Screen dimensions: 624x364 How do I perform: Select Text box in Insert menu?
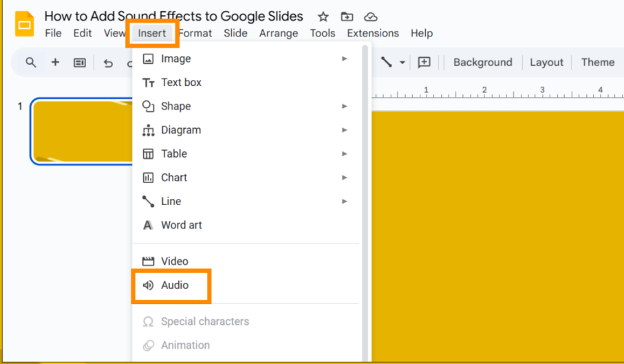click(x=181, y=83)
